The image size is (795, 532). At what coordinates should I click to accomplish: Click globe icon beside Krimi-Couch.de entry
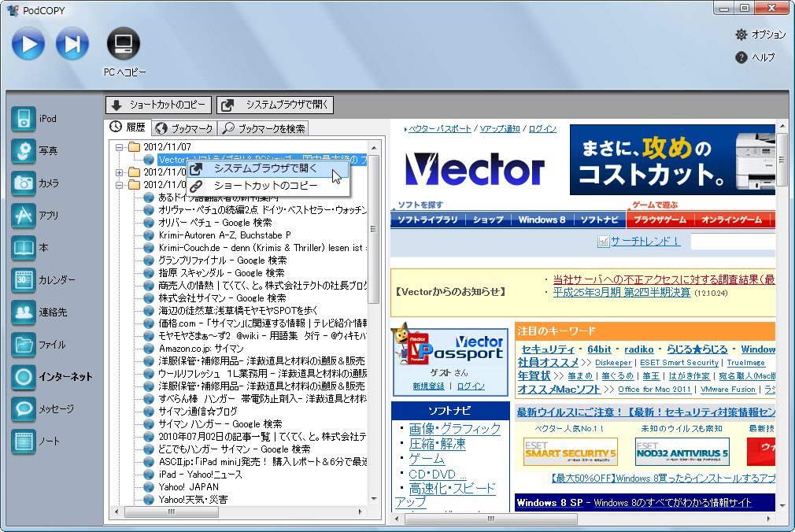tap(149, 248)
